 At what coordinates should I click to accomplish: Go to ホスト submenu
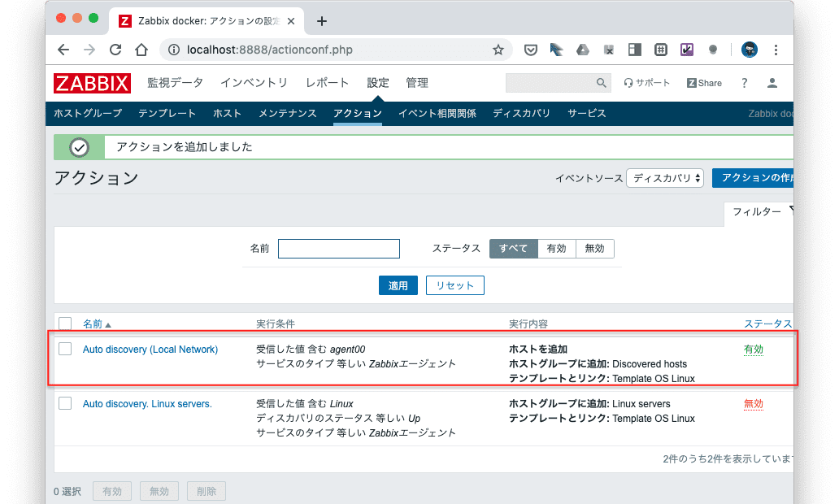[227, 114]
